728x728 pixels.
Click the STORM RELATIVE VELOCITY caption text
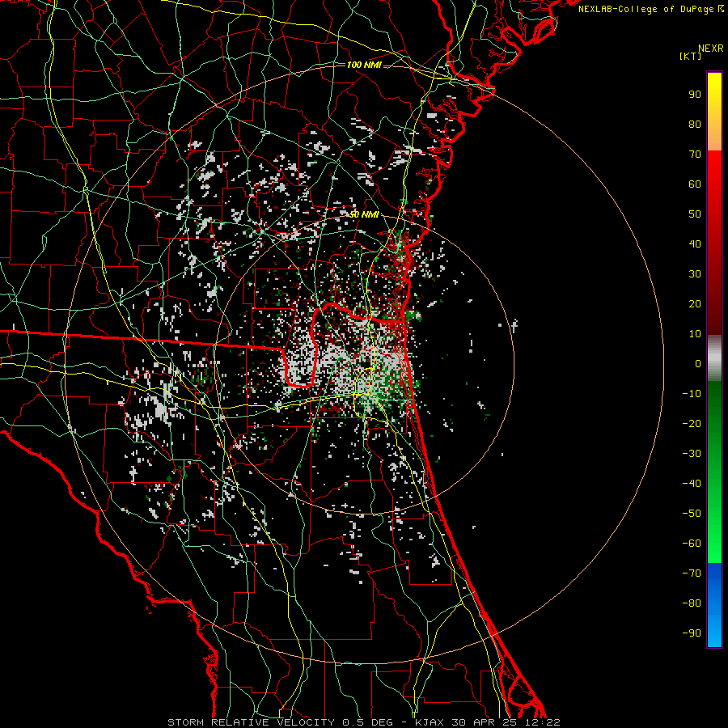click(252, 722)
